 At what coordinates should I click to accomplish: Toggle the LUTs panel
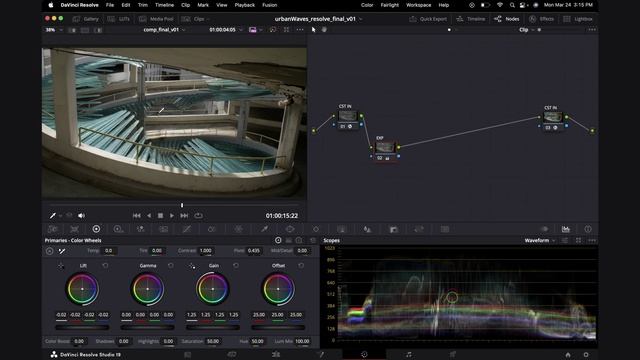(x=118, y=19)
